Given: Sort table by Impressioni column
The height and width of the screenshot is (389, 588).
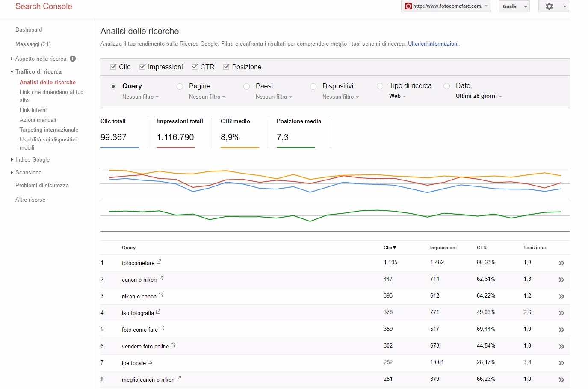Looking at the screenshot, I should pyautogui.click(x=443, y=248).
